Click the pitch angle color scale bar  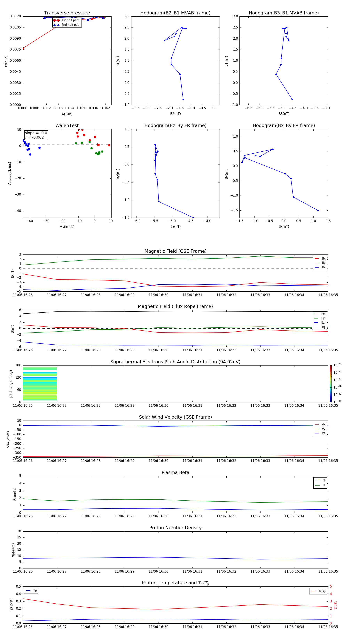point(331,384)
